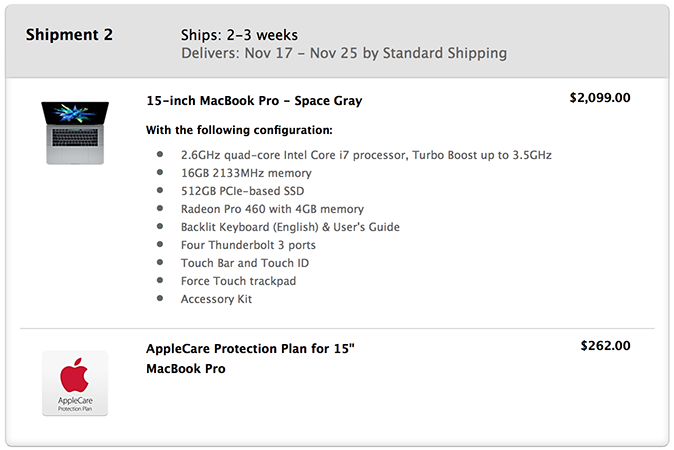
Task: Select the Shipment 2 heading
Action: click(69, 35)
